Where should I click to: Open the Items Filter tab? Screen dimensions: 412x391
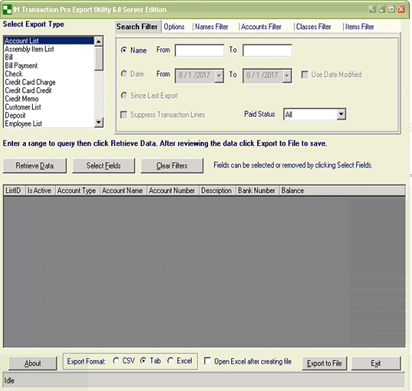pyautogui.click(x=359, y=27)
